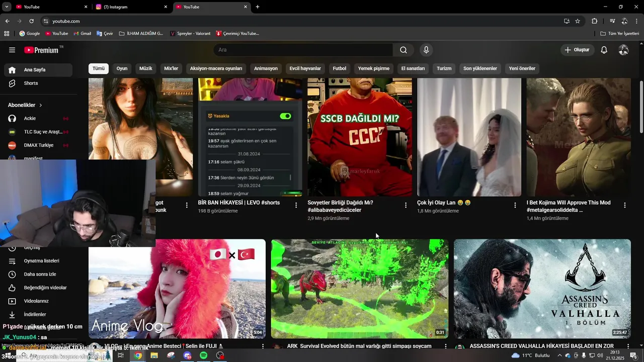This screenshot has width=644, height=362.
Task: Select the Son yüklenenler chip
Action: (480, 68)
